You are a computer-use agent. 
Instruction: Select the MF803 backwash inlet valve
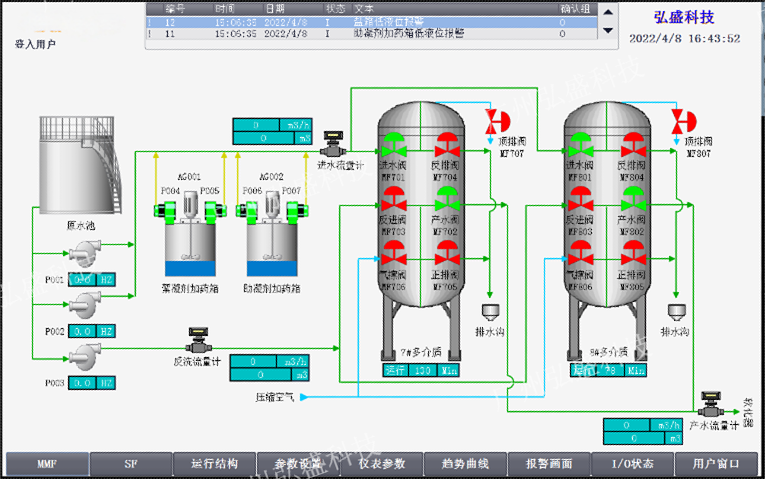(581, 199)
